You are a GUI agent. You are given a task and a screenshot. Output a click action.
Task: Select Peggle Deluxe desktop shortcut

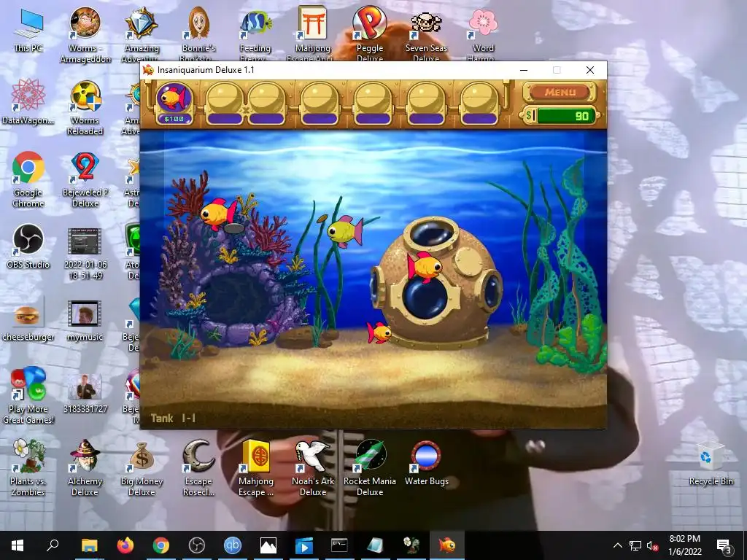point(370,35)
